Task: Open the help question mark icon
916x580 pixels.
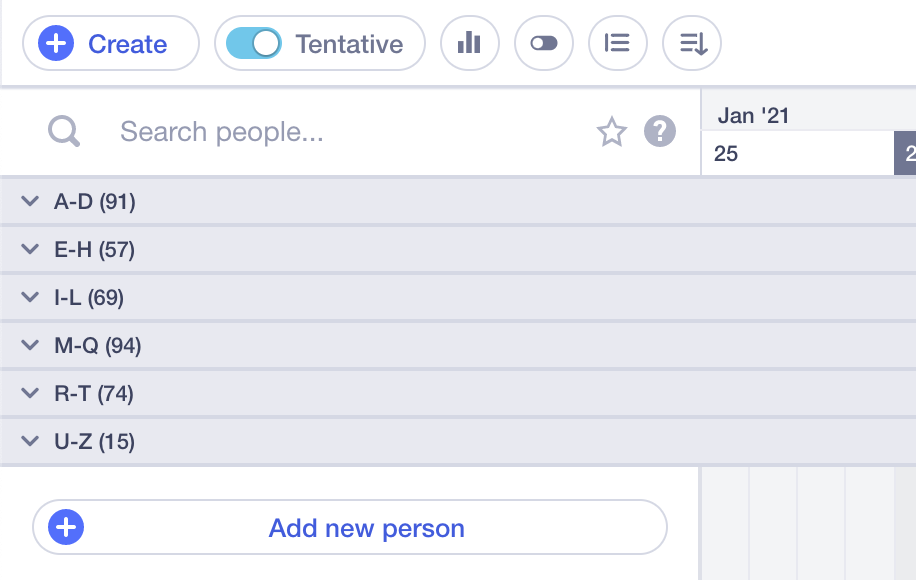Action: pos(660,131)
